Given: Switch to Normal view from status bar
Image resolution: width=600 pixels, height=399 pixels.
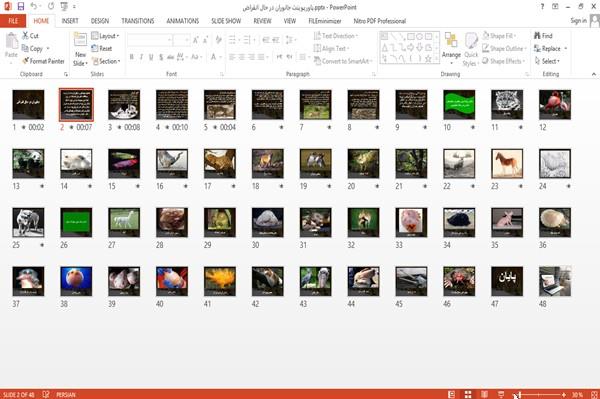Looking at the screenshot, I should pyautogui.click(x=452, y=394).
